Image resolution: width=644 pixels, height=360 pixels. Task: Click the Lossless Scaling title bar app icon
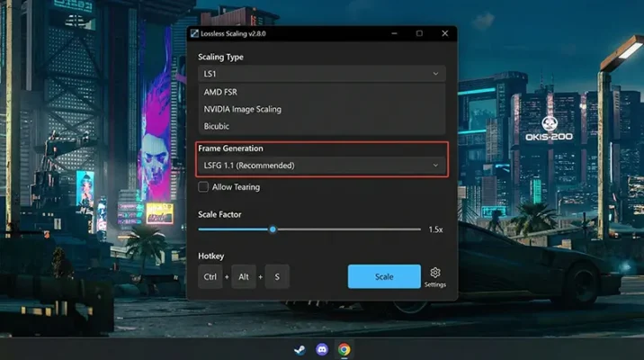click(194, 33)
